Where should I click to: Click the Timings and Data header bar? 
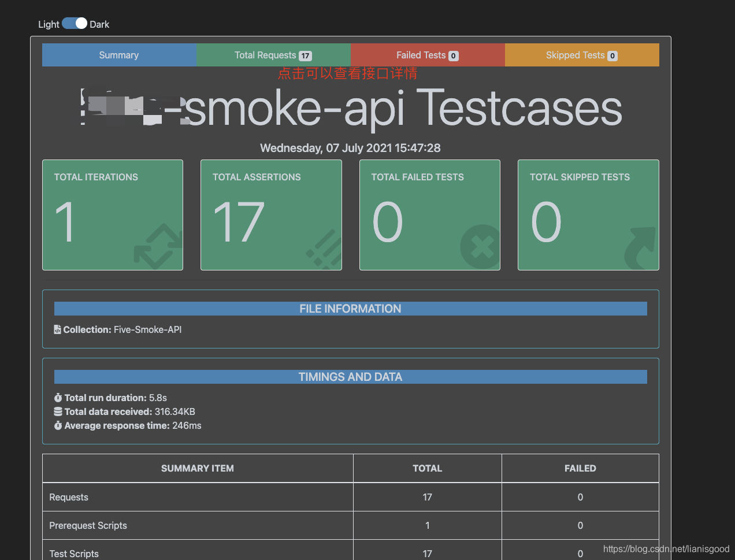(351, 377)
